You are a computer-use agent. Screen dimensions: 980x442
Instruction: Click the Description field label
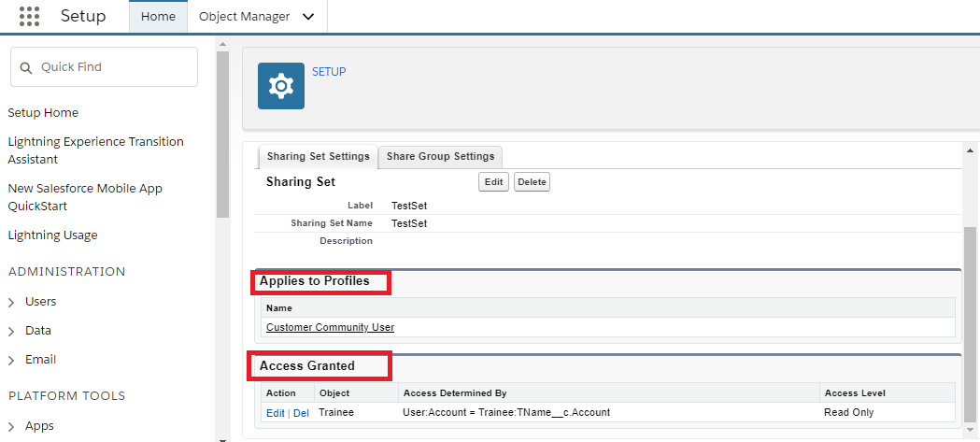pos(346,241)
